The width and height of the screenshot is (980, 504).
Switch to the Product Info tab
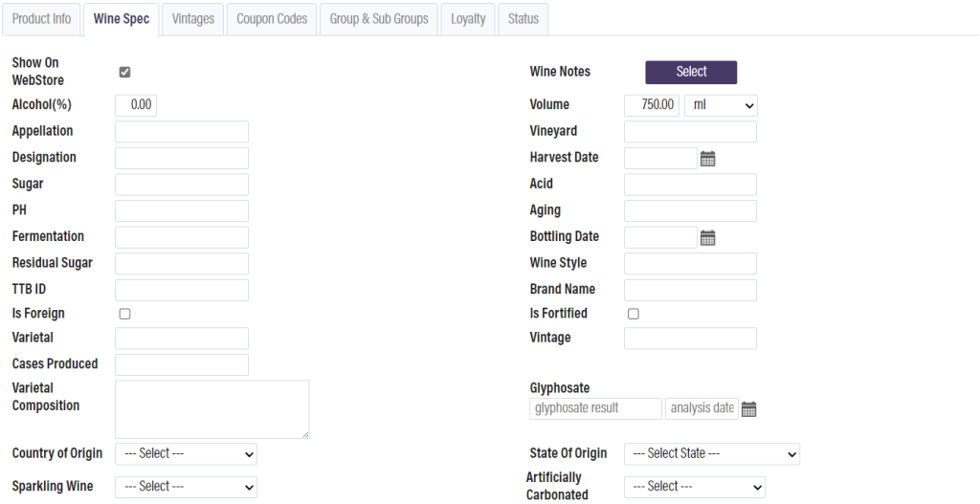point(42,19)
